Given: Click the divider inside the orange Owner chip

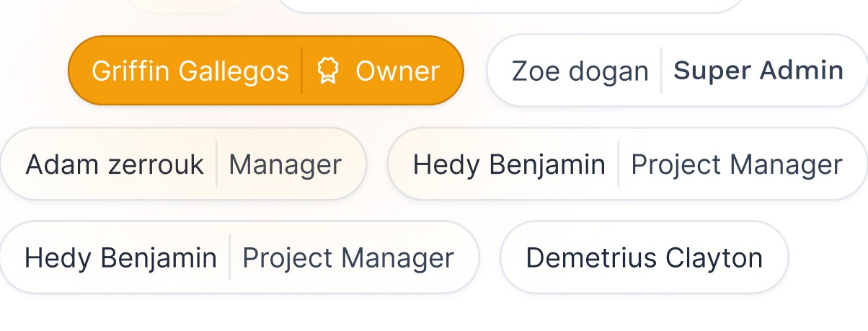Looking at the screenshot, I should [x=302, y=71].
